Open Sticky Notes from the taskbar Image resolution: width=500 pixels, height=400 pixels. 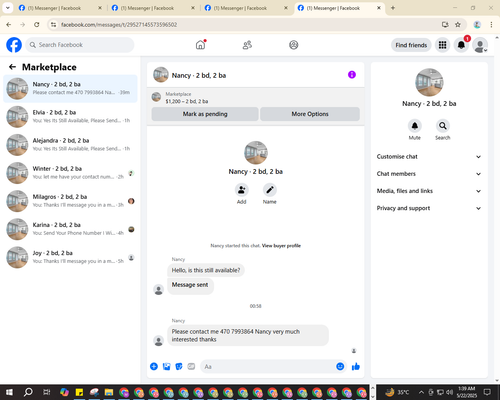[x=79, y=392]
